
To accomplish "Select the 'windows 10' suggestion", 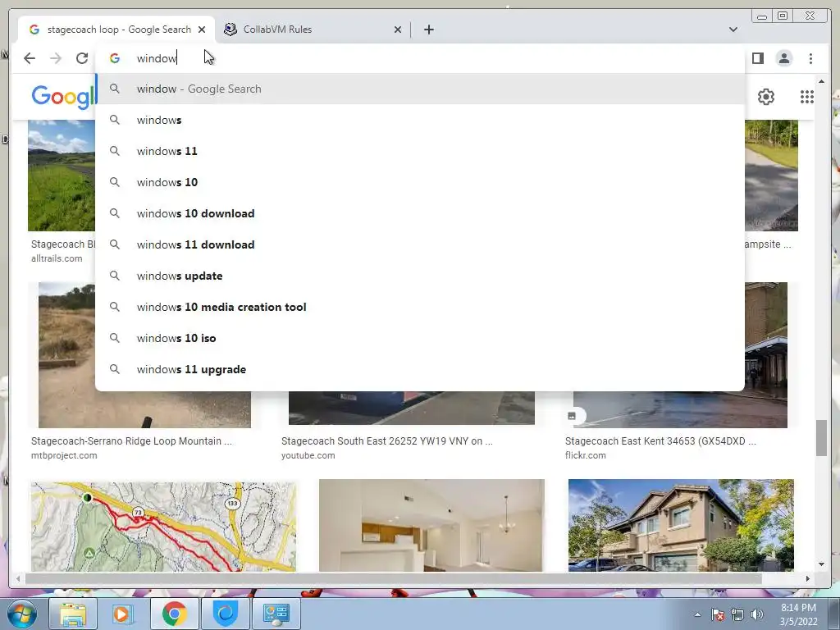I will 420,182.
